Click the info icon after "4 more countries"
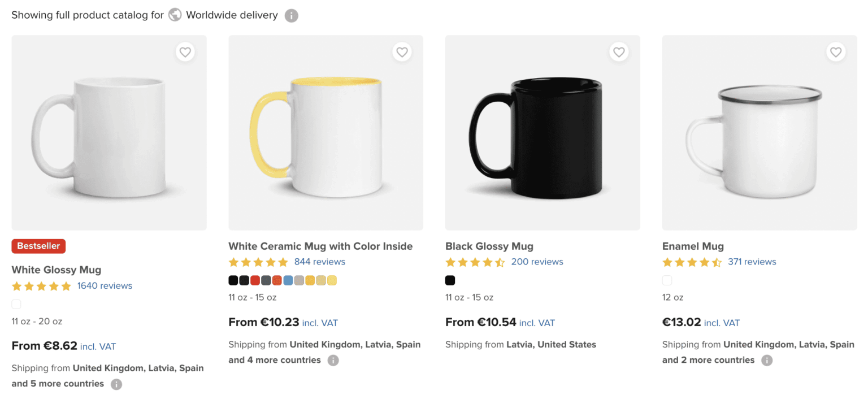 pyautogui.click(x=333, y=360)
